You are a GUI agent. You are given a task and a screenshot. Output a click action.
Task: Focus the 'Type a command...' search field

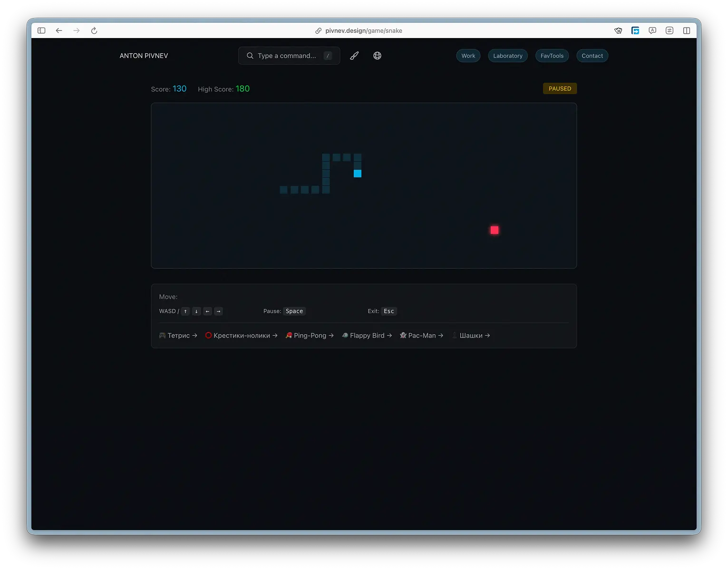pos(287,56)
